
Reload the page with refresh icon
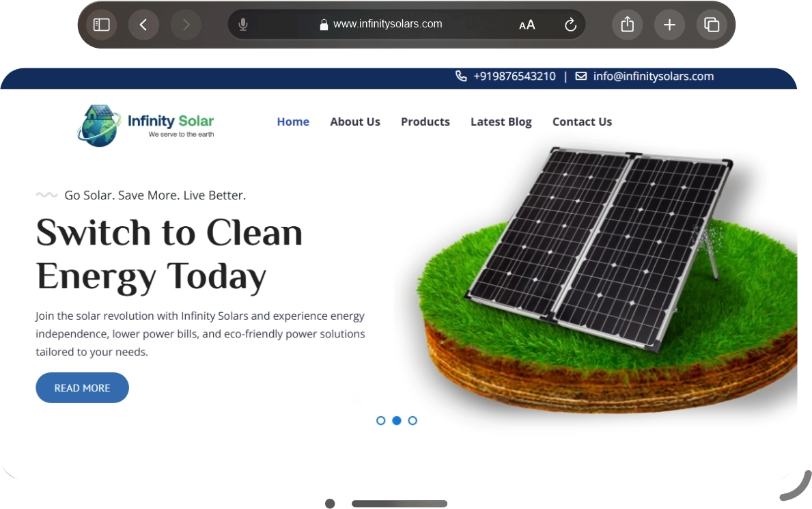point(570,25)
